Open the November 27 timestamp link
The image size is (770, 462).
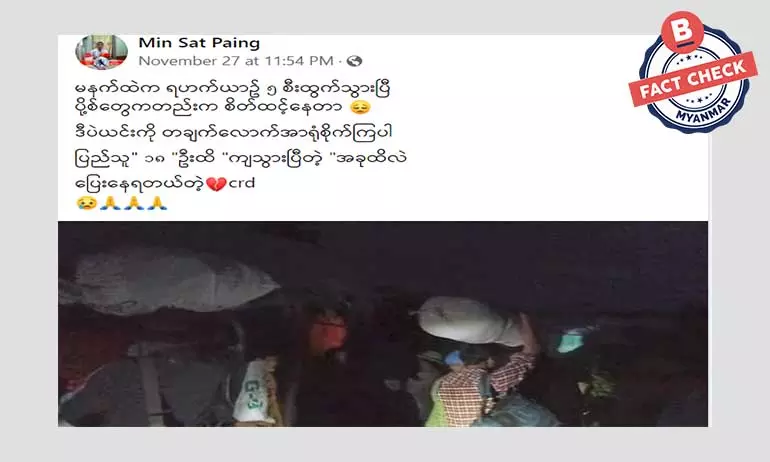click(x=236, y=61)
